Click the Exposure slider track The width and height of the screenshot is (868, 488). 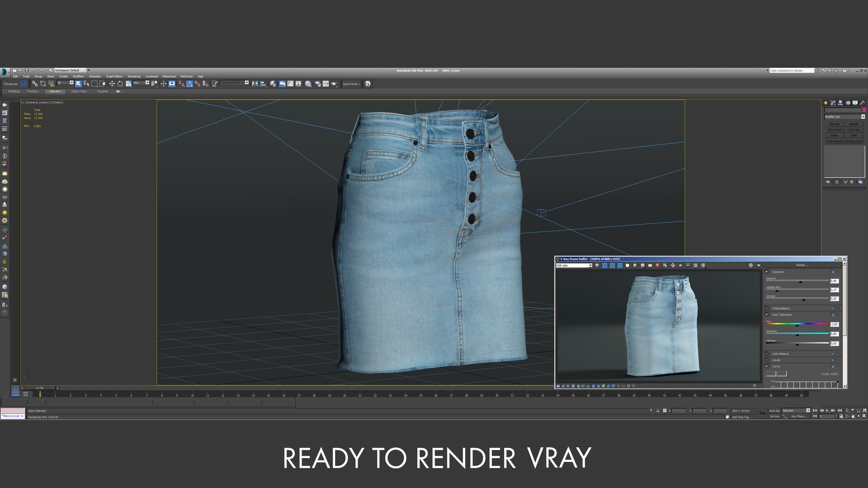coord(797,282)
